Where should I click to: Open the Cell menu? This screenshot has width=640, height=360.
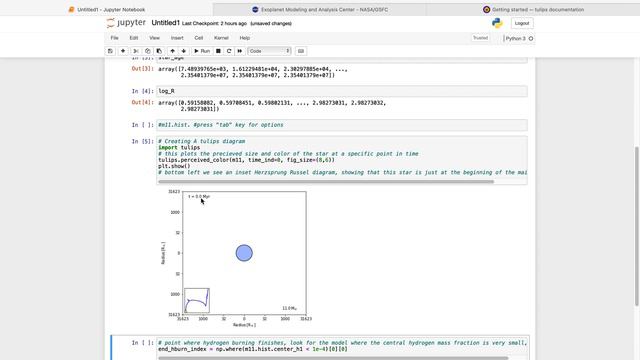199,38
